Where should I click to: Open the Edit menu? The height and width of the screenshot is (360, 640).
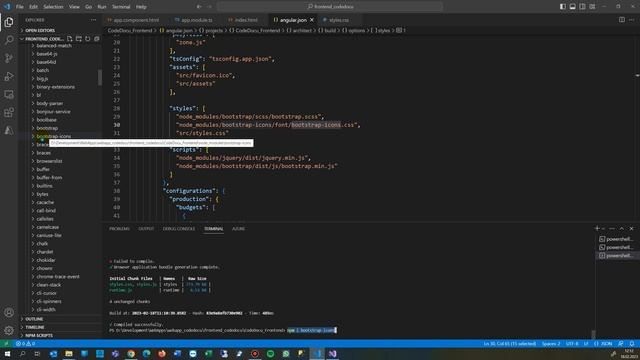(33, 7)
